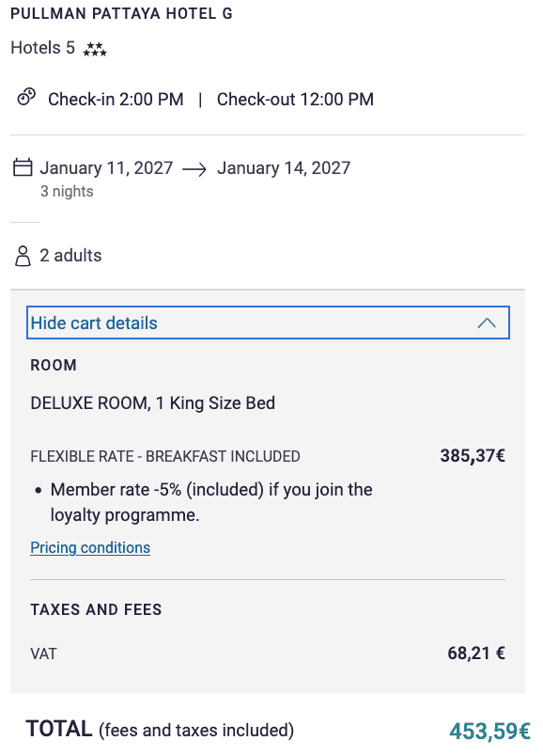
Task: Click the arrow between the two dates
Action: click(194, 167)
